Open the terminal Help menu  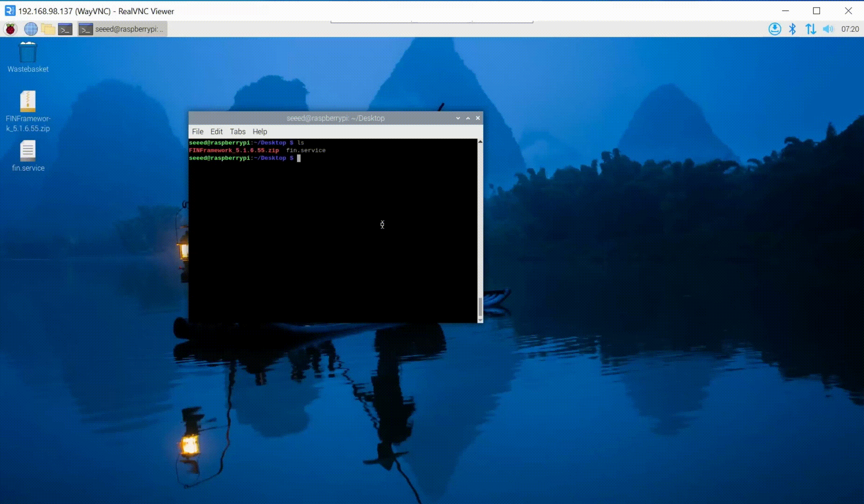coord(260,132)
